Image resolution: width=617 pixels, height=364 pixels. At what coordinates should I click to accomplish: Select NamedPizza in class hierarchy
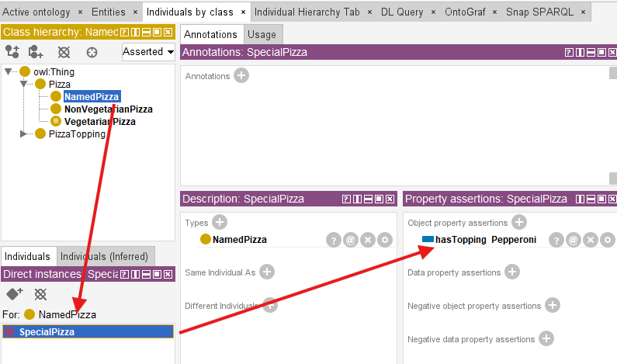[x=92, y=96]
